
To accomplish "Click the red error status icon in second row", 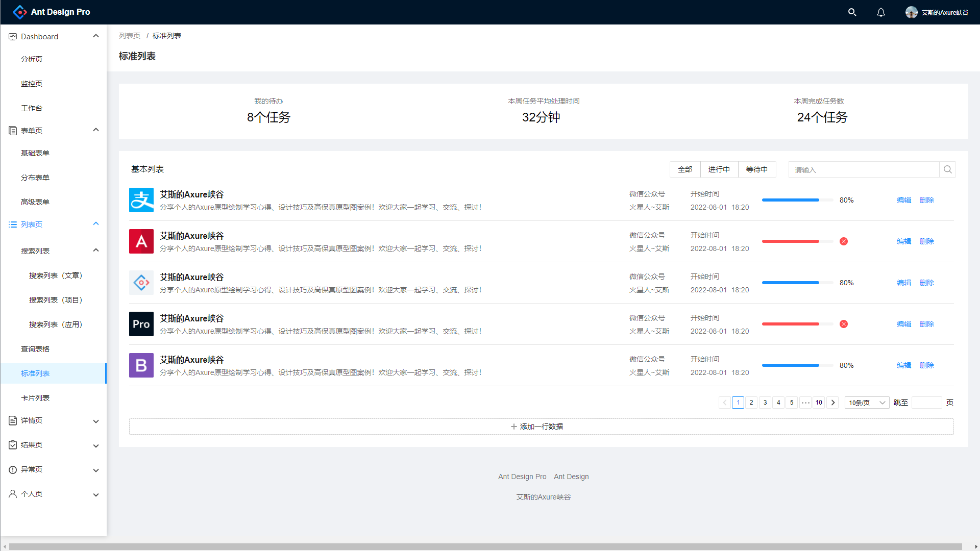I will point(844,241).
